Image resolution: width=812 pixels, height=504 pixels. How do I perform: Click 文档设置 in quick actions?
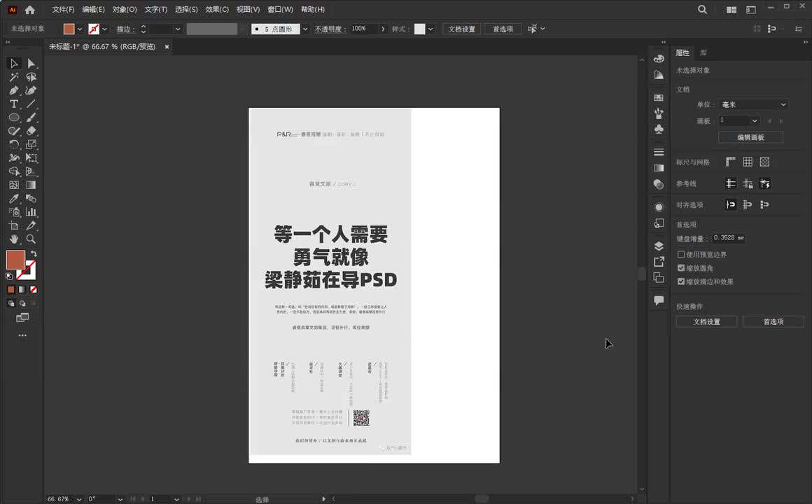(x=707, y=322)
